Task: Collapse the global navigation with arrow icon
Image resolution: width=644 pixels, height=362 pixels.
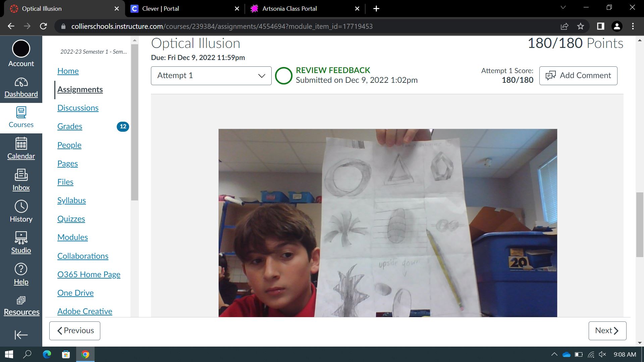Action: [21, 335]
